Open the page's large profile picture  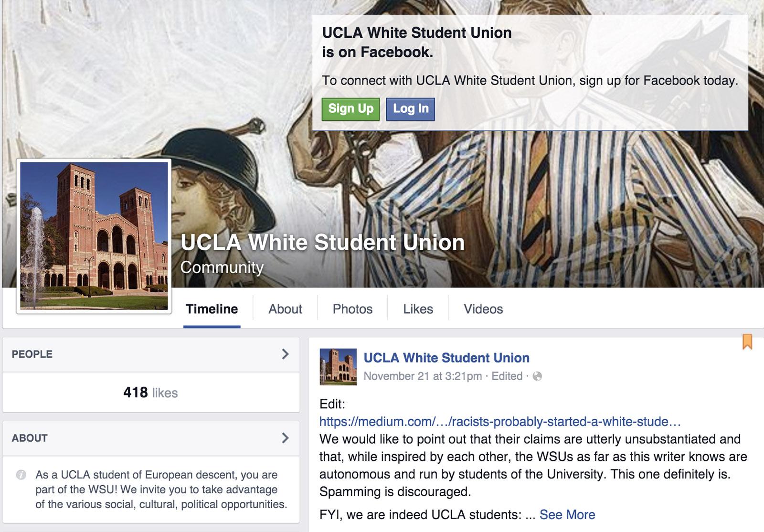94,236
